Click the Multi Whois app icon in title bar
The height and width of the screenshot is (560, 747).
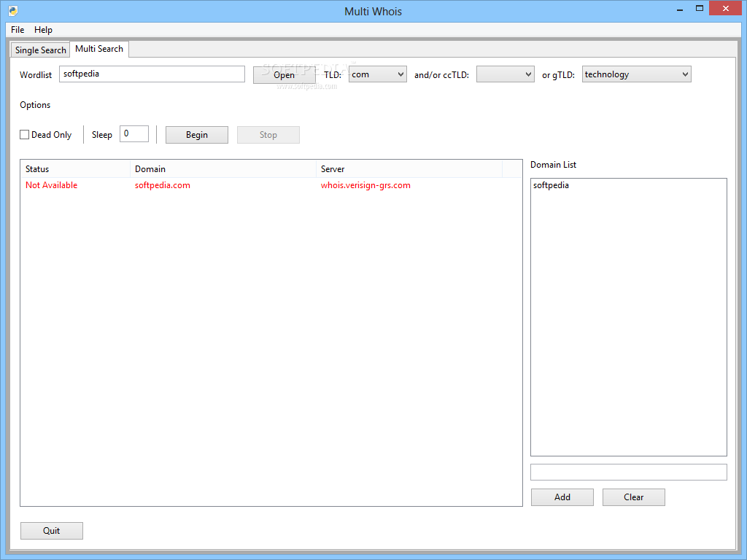[13, 11]
